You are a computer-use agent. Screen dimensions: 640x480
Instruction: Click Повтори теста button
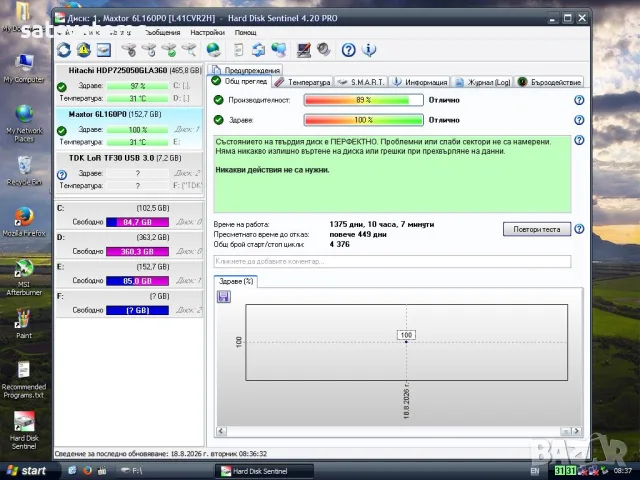[x=537, y=229]
